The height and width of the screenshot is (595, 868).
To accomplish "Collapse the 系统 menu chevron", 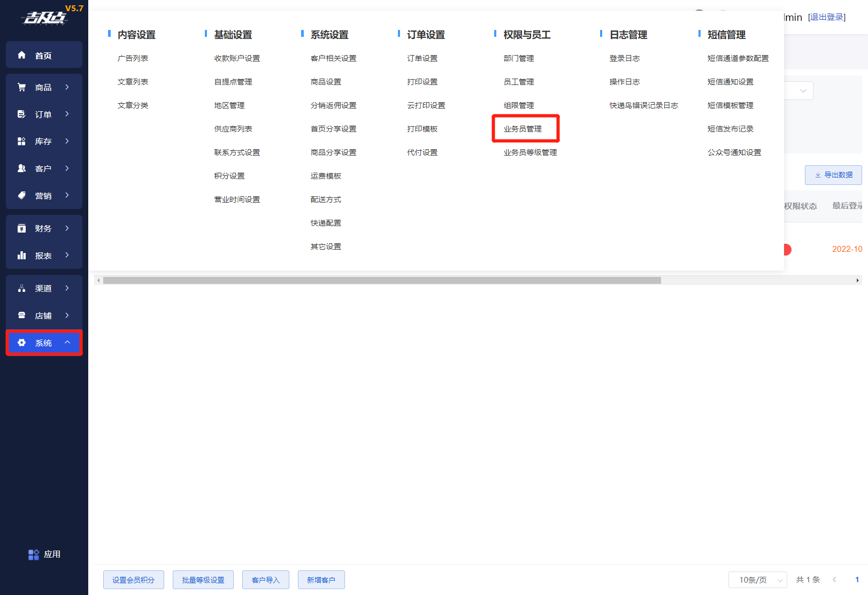I will pos(67,343).
